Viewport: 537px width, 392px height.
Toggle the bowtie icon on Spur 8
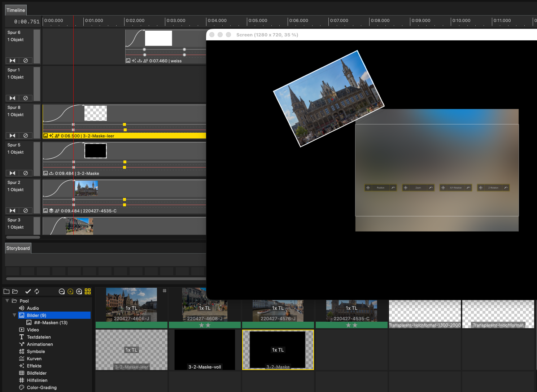click(x=12, y=136)
